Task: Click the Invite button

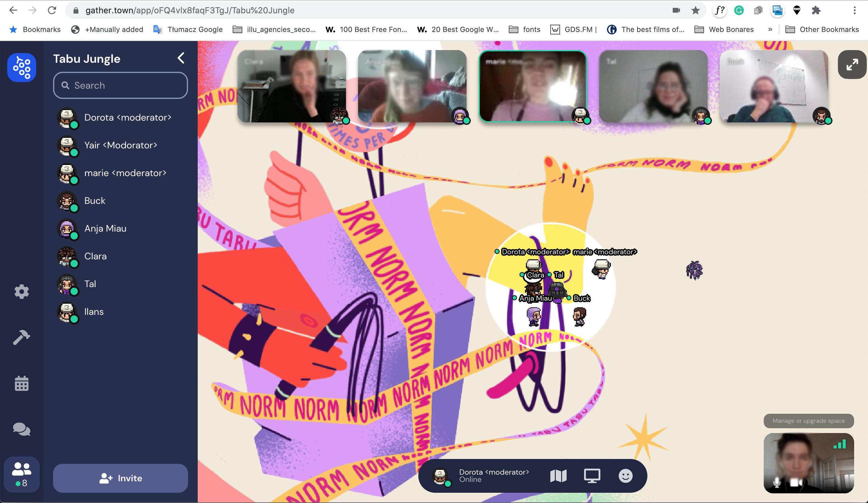Action: click(x=120, y=478)
